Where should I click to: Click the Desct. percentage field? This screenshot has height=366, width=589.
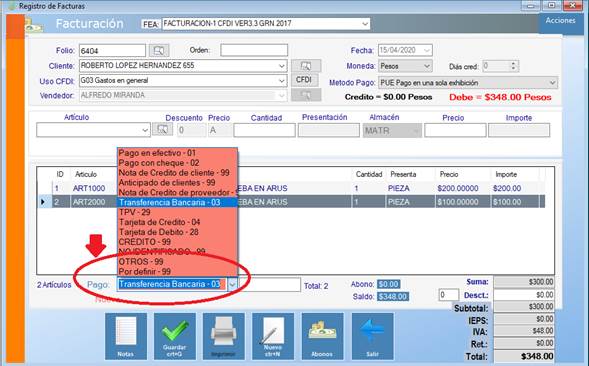point(449,295)
